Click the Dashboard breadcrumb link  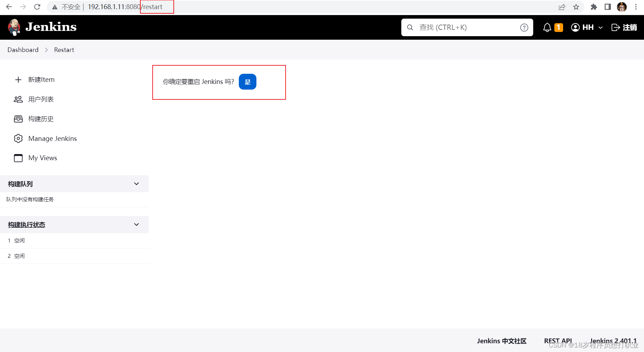click(x=23, y=50)
